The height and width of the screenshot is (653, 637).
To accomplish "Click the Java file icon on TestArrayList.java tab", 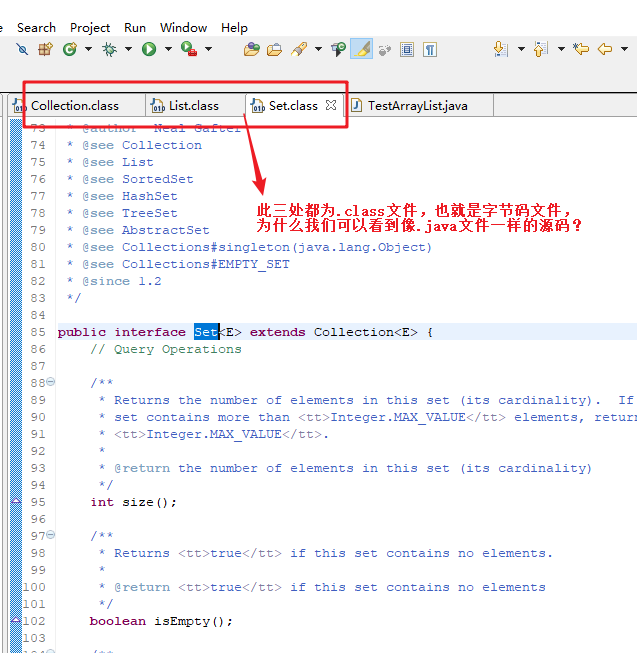I will click(x=356, y=106).
